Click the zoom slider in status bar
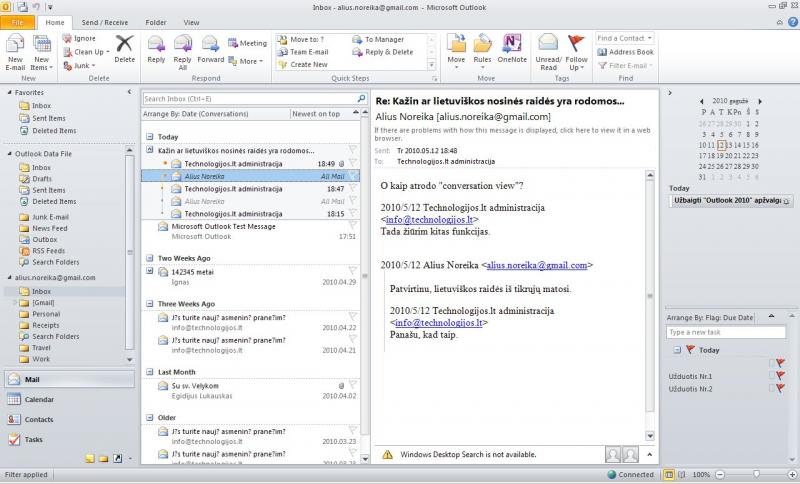Screen dimensions: 800x484 757,475
